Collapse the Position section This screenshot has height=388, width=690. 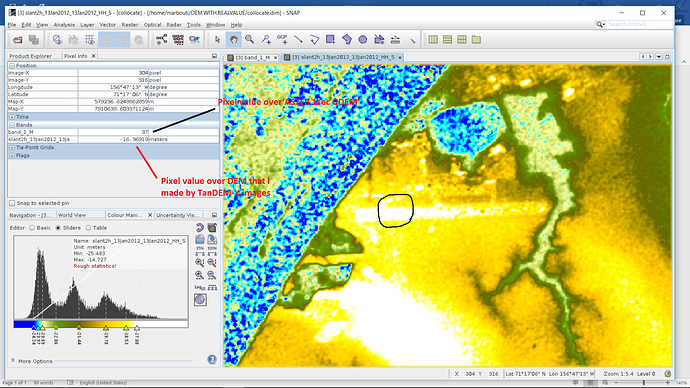coord(12,66)
